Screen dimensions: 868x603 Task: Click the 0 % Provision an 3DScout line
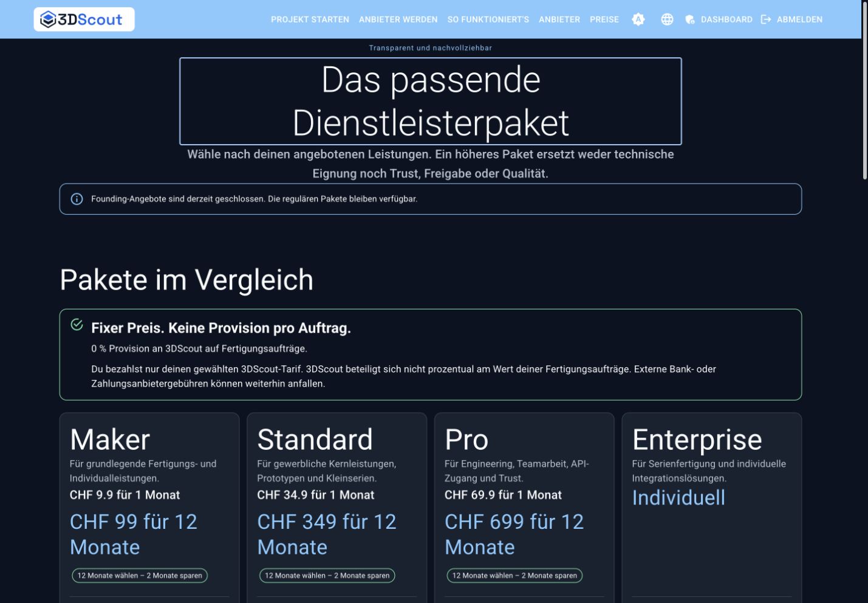coord(199,349)
